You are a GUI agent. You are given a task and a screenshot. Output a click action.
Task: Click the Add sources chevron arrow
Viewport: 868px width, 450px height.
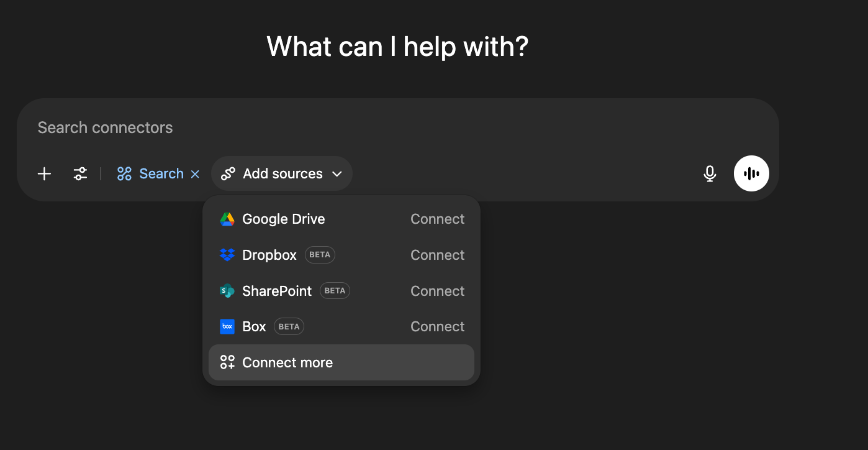coord(337,174)
